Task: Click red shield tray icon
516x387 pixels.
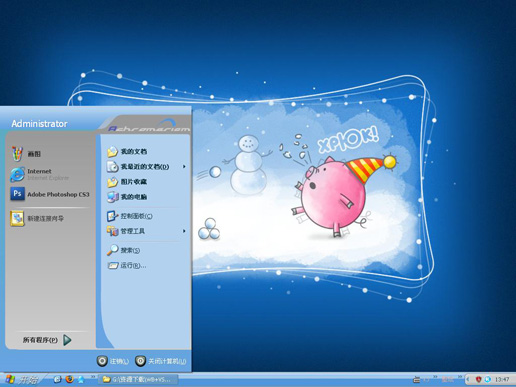Action: pos(479,379)
